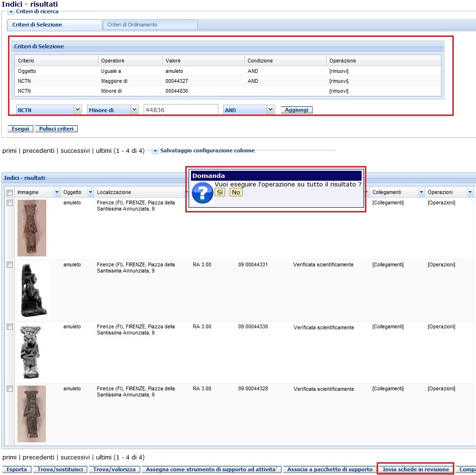Viewport: 476px width, 475px height.
Task: Tick the select-all checkbox in results header
Action: [9, 193]
